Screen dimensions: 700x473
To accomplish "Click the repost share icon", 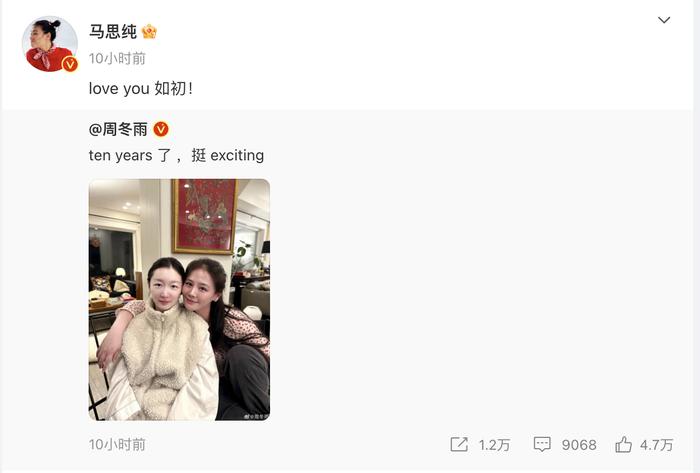I will click(x=459, y=444).
